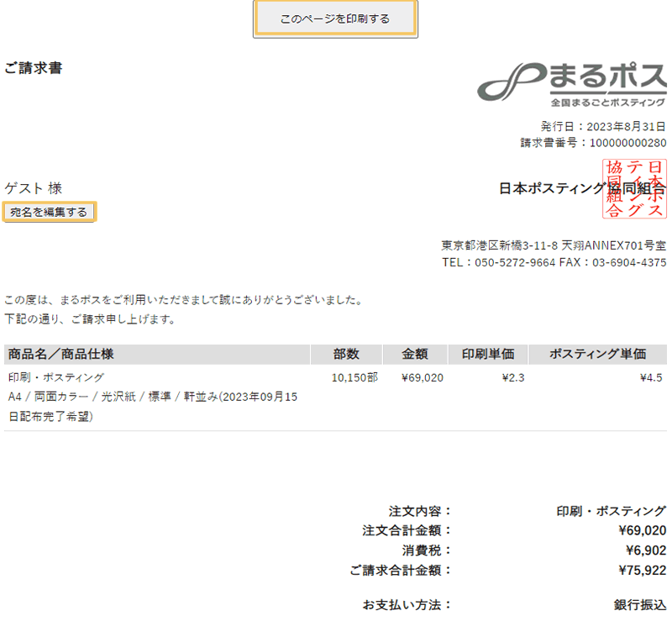The height and width of the screenshot is (637, 672).
Task: Select the ご請求書 heading
Action: pos(34,68)
